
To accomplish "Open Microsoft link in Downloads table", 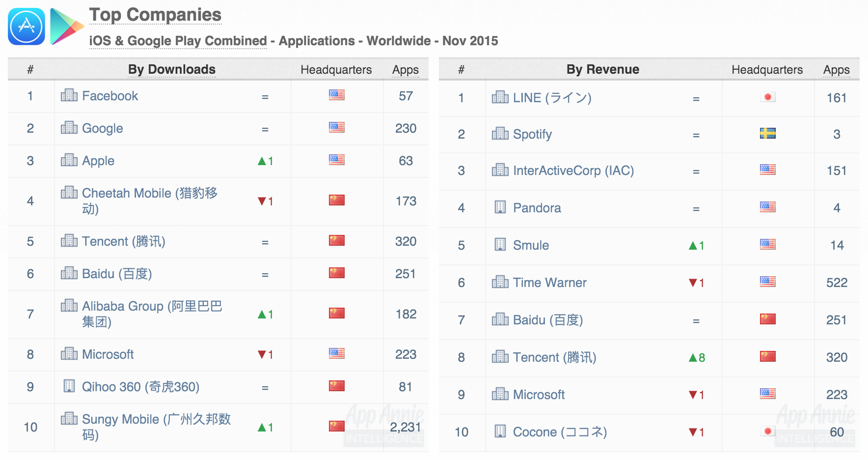I will (108, 354).
